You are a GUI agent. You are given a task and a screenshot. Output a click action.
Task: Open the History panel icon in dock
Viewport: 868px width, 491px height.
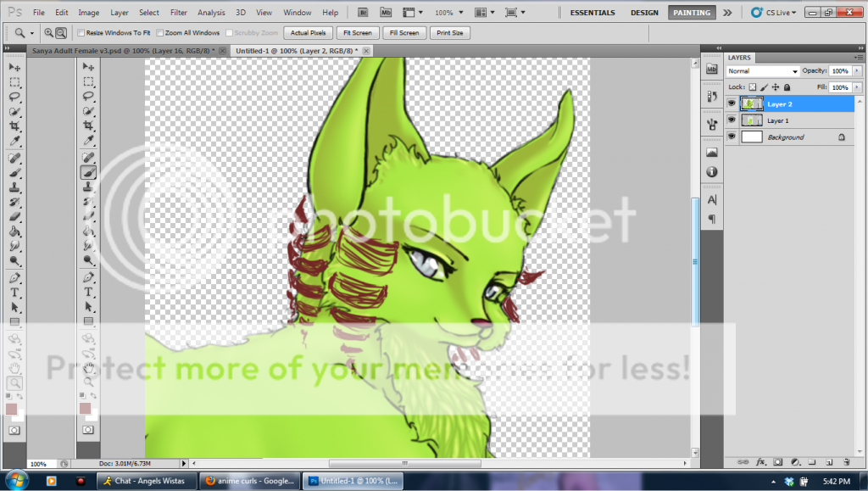click(711, 96)
